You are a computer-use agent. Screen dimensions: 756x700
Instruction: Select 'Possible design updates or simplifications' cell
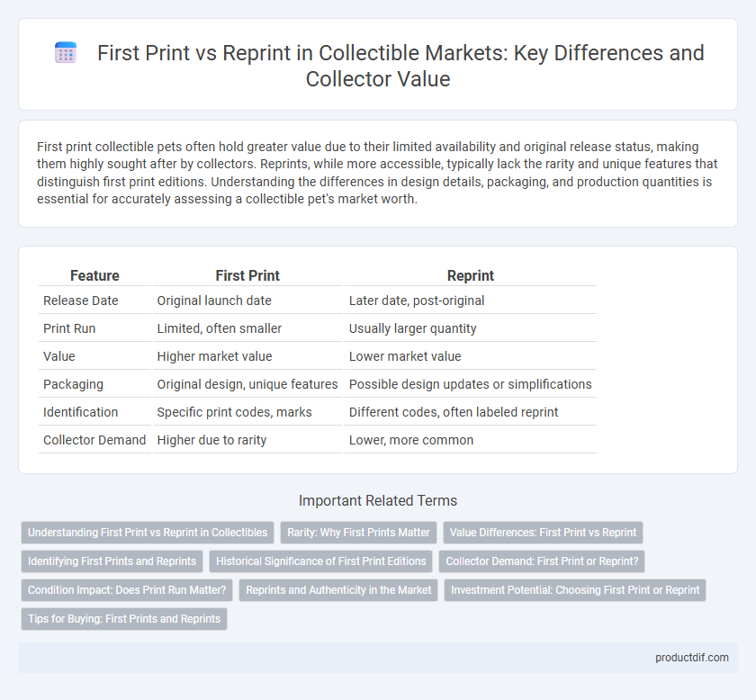470,384
